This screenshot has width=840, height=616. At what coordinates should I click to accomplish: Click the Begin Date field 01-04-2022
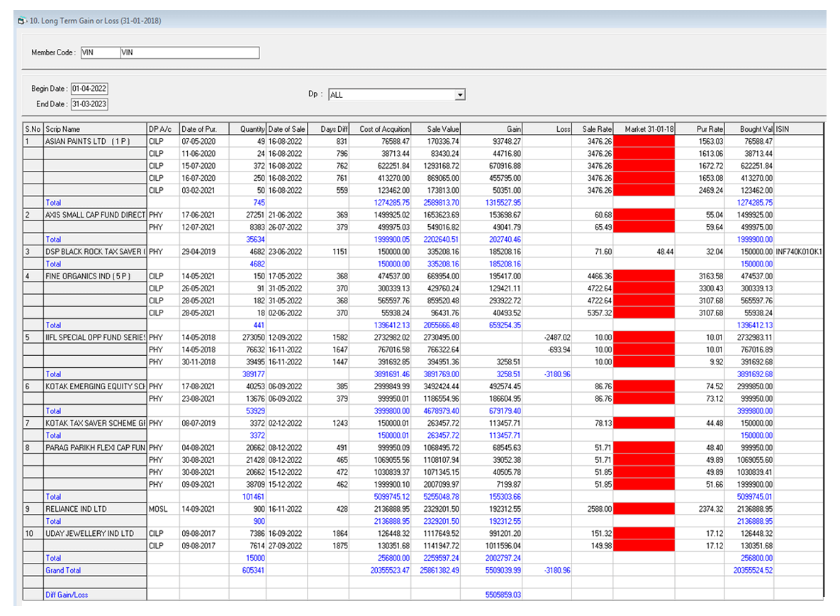[x=89, y=89]
